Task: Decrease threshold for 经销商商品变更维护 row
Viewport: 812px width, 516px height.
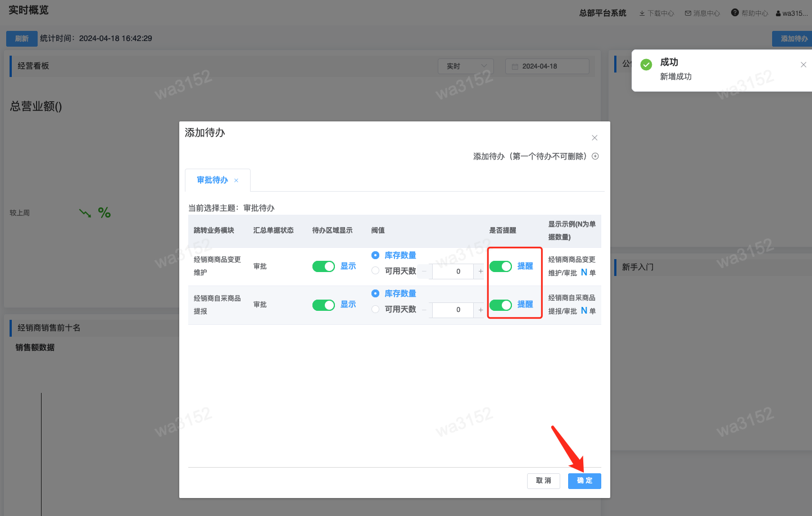Action: pos(424,271)
